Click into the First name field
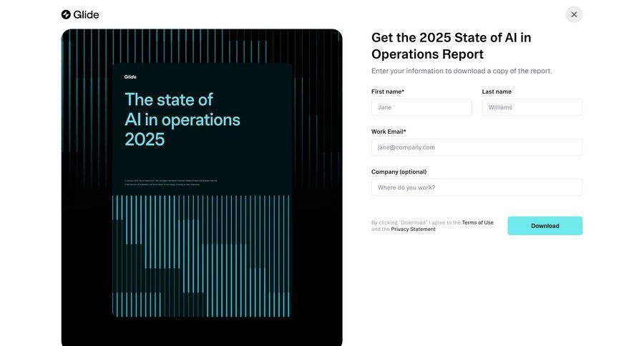This screenshot has height=346, width=644. coord(421,107)
